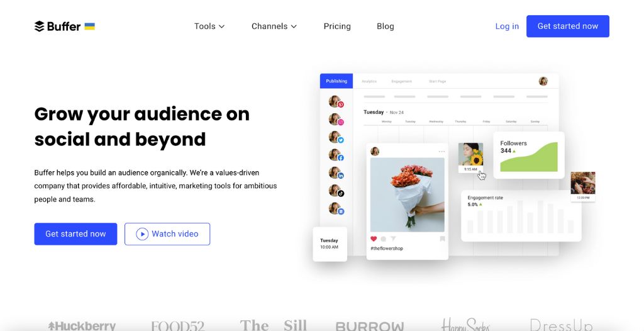Open the Pricing page

click(337, 26)
